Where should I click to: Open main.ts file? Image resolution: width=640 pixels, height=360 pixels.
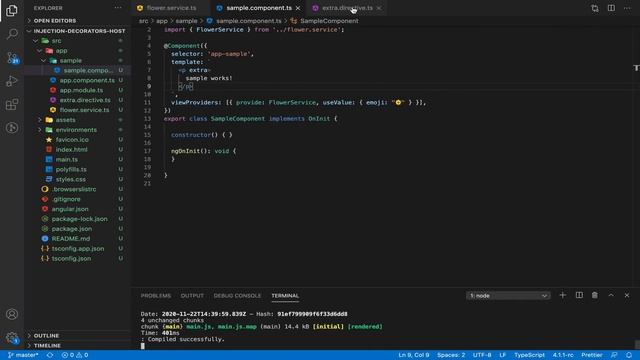pyautogui.click(x=67, y=160)
